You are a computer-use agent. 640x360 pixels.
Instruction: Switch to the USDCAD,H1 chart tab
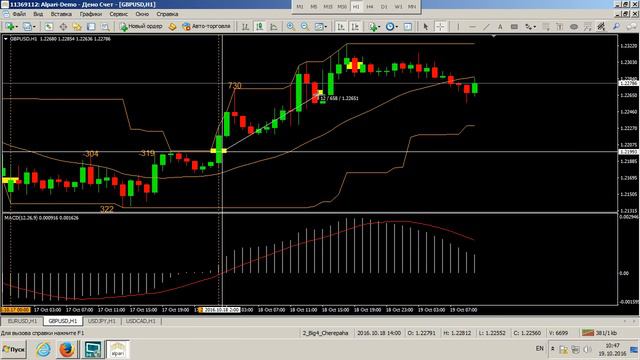(x=141, y=321)
